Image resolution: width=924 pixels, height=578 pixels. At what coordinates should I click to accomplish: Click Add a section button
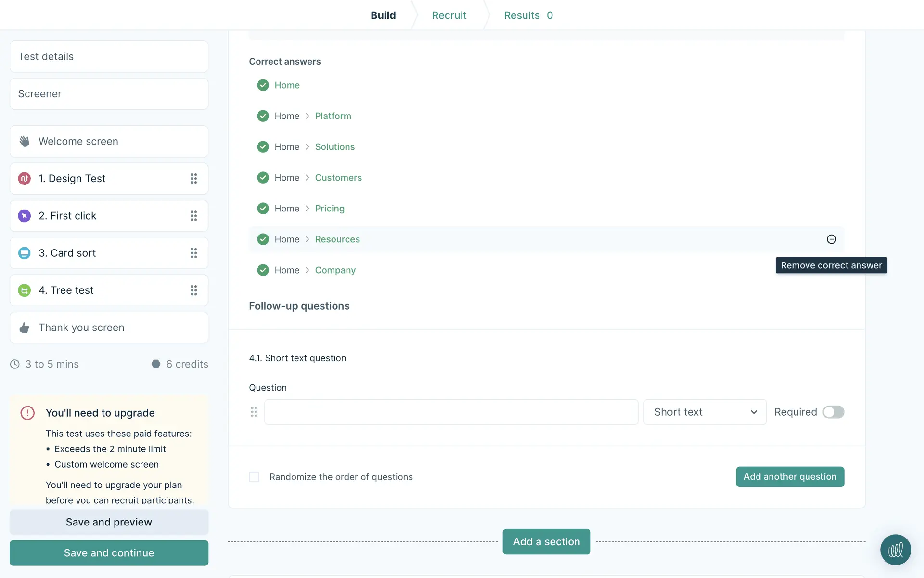[x=546, y=542]
